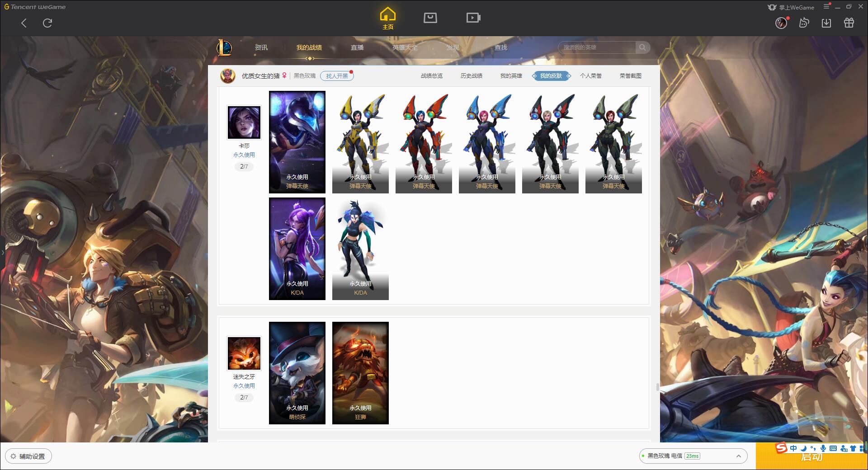Click the League of Legends logo

pyautogui.click(x=224, y=47)
